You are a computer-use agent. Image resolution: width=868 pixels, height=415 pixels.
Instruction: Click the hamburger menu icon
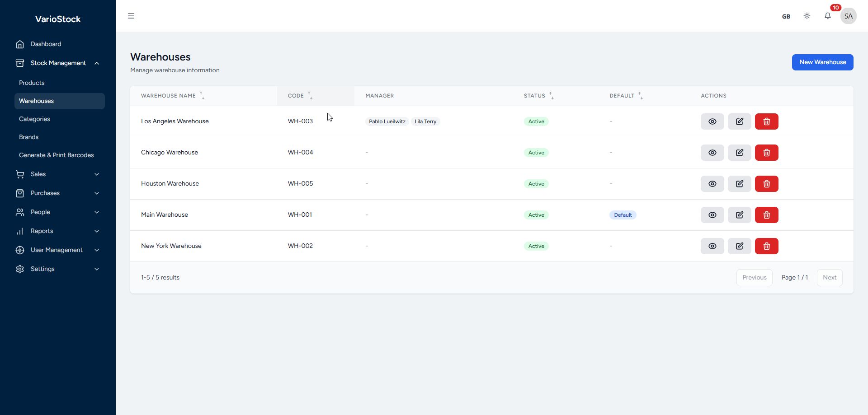click(x=131, y=16)
